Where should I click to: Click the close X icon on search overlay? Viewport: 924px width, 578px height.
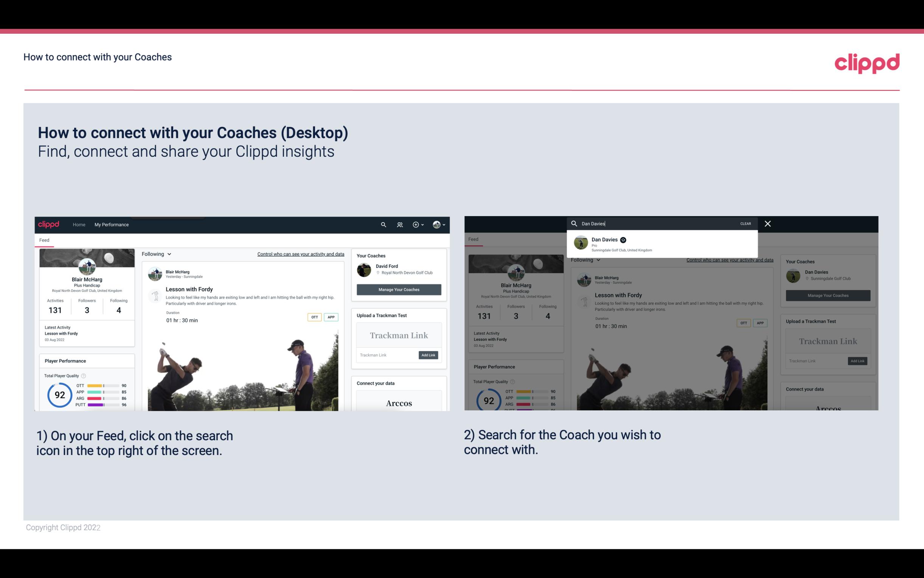pyautogui.click(x=767, y=223)
